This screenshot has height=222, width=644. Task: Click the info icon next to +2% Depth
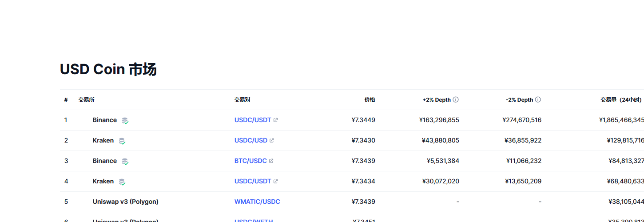(x=456, y=100)
